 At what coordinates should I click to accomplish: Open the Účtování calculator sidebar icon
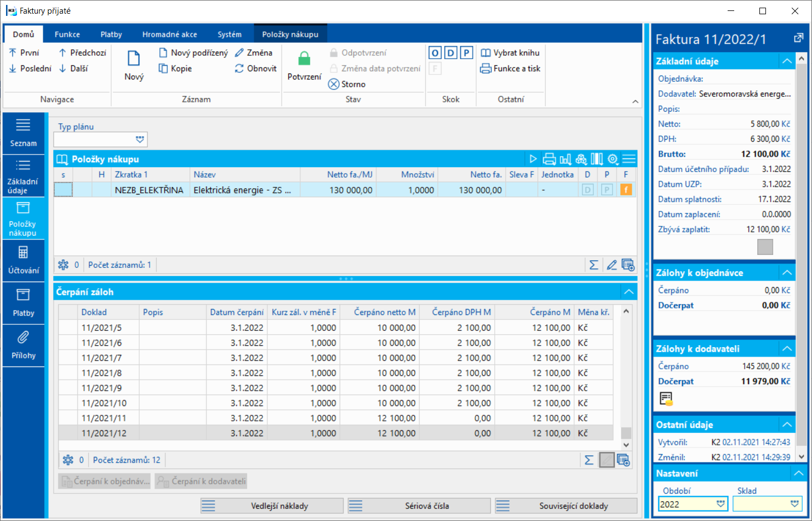(23, 253)
